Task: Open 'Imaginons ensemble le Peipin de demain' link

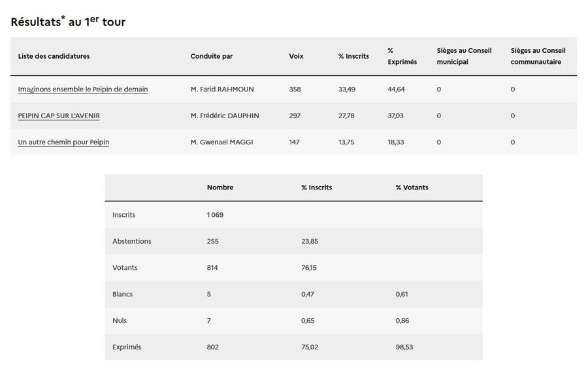Action: 83,89
